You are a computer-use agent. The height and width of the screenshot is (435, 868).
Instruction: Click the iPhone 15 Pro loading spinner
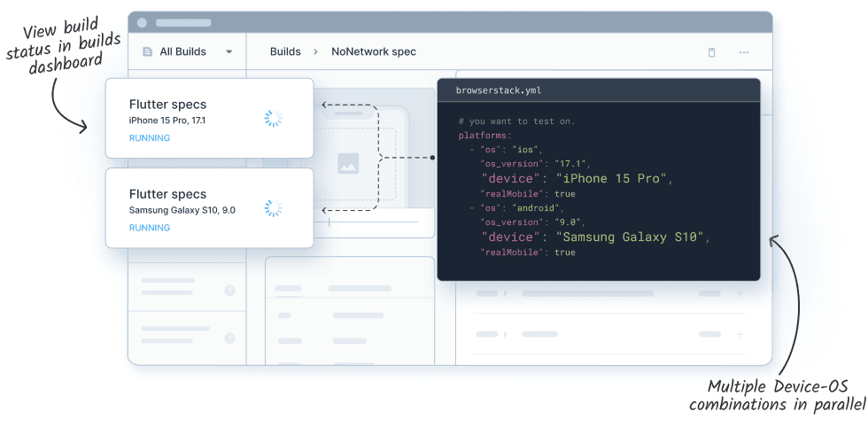tap(274, 119)
